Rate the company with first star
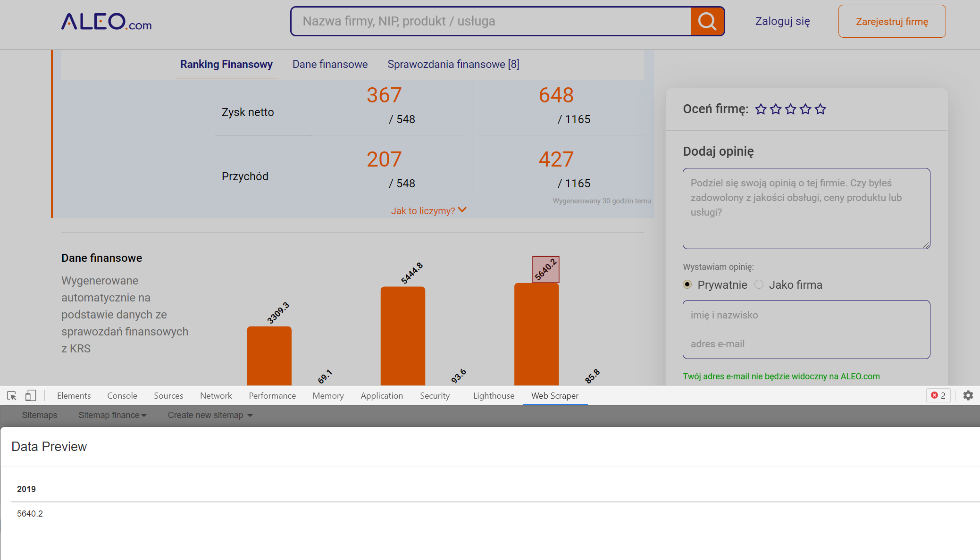Image resolution: width=980 pixels, height=560 pixels. [x=761, y=109]
